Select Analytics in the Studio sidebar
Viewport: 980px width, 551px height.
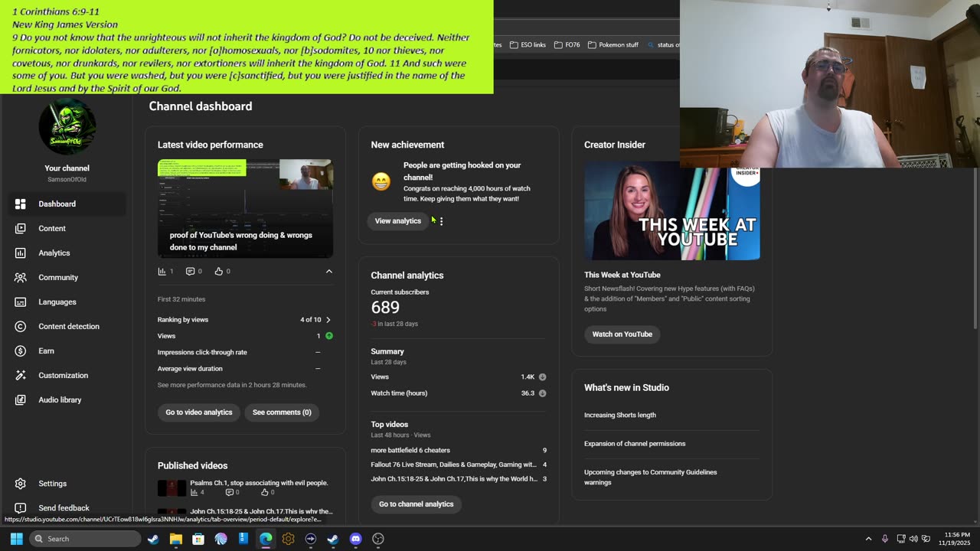[x=67, y=253]
